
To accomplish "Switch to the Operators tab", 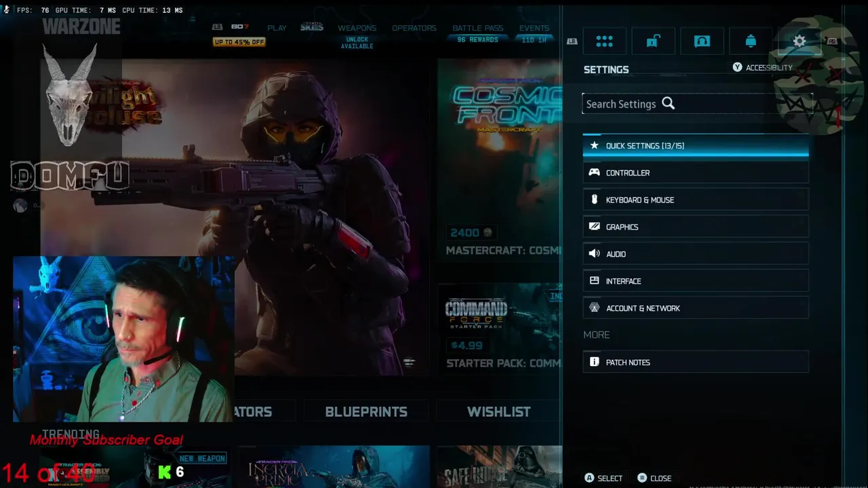I will pyautogui.click(x=414, y=28).
